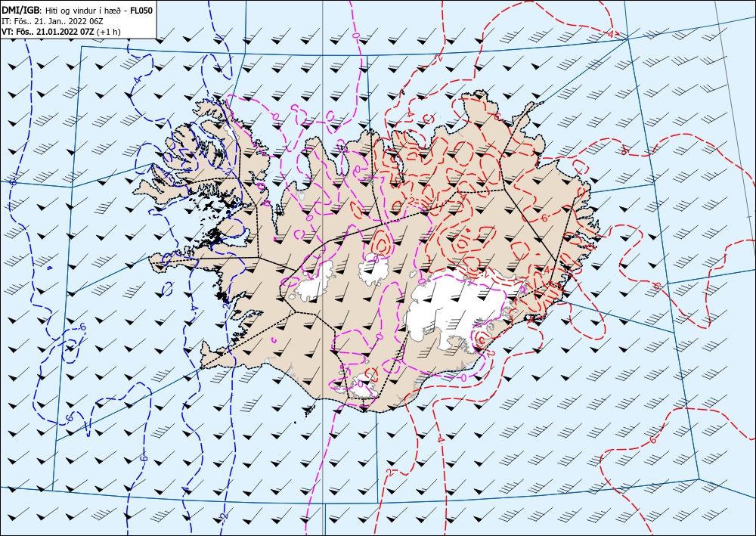Click the FL050 flight level label
Viewport: 756px width, 536px height.
click(x=141, y=11)
